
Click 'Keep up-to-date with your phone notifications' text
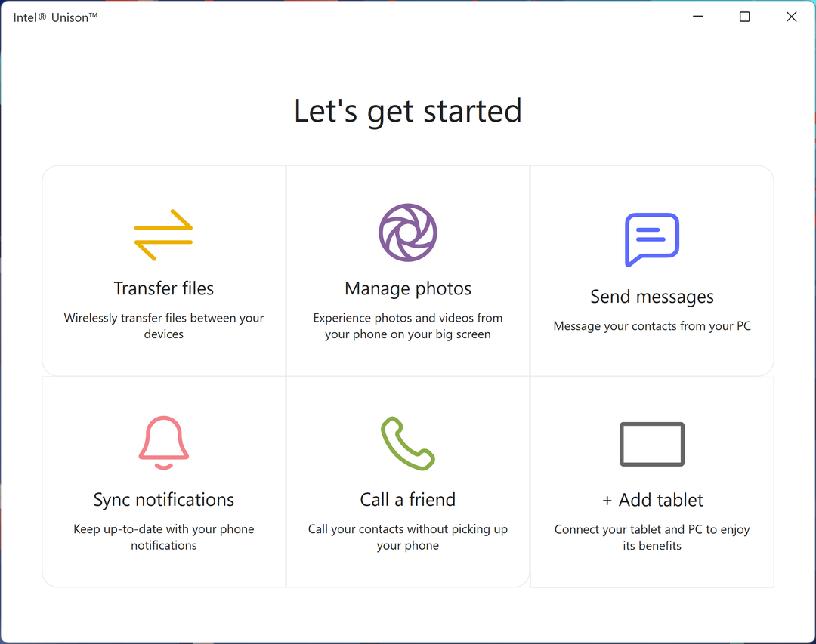click(164, 537)
